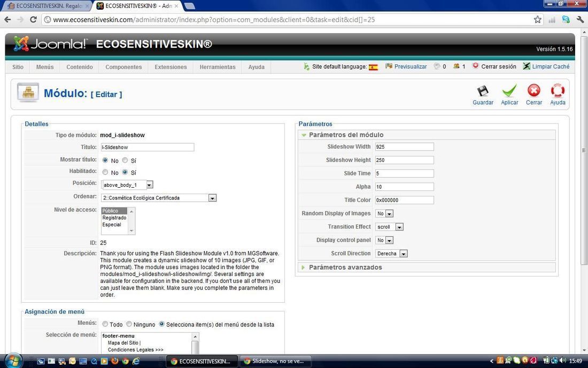Bookmark page with the star icon

pyautogui.click(x=537, y=19)
